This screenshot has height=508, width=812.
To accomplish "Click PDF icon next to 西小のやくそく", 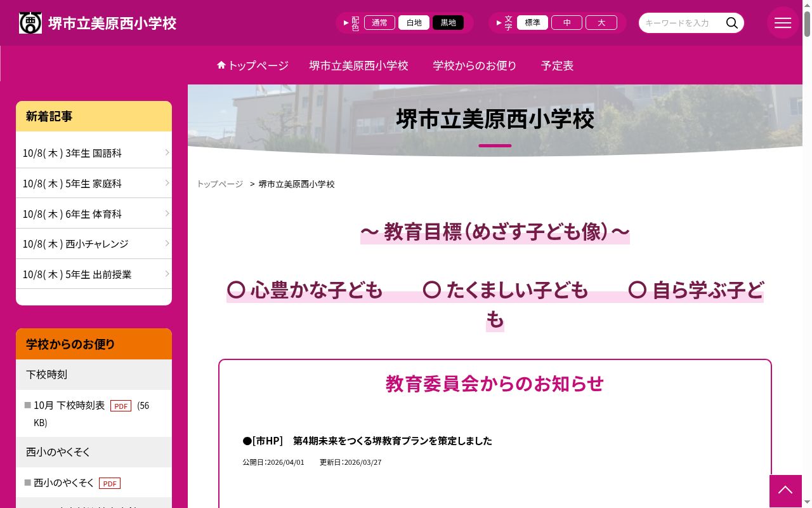I will pyautogui.click(x=110, y=483).
